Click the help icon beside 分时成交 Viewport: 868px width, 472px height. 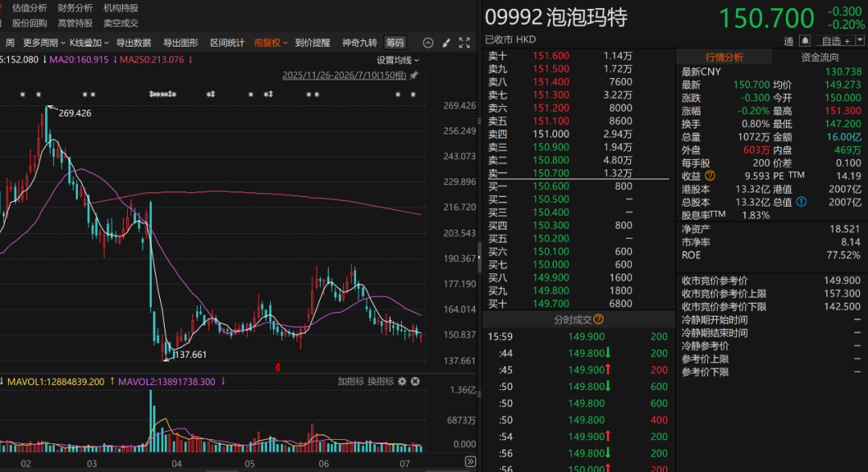[599, 320]
